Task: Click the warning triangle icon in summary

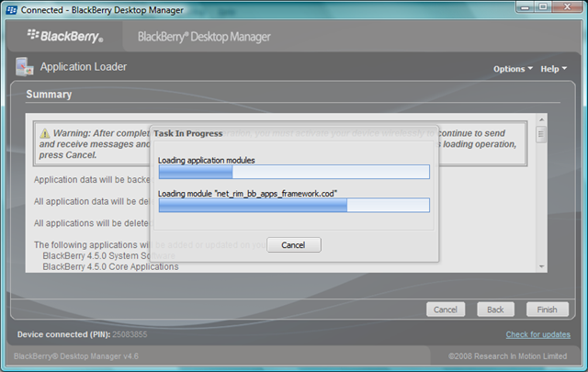Action: pyautogui.click(x=45, y=133)
